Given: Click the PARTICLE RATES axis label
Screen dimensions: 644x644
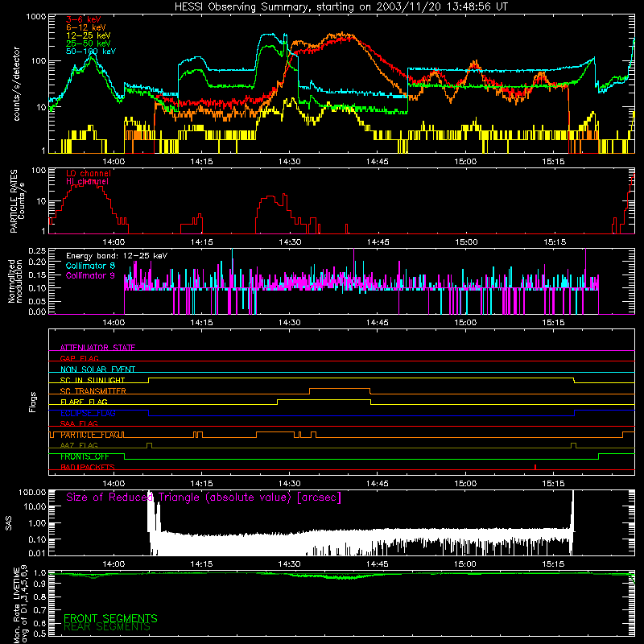Looking at the screenshot, I should [14, 201].
